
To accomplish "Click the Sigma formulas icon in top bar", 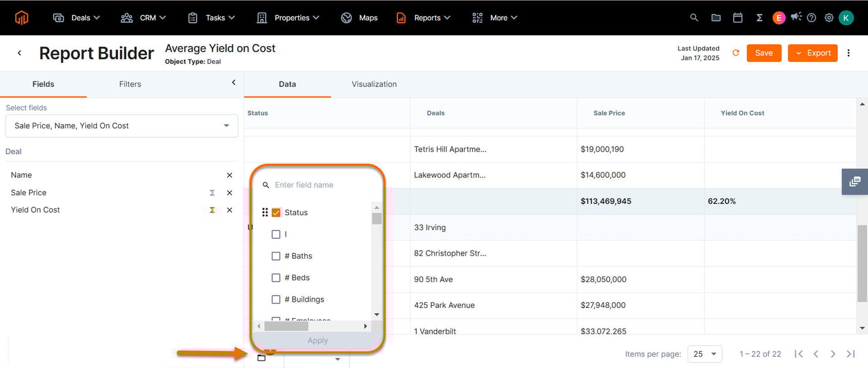I will [759, 17].
